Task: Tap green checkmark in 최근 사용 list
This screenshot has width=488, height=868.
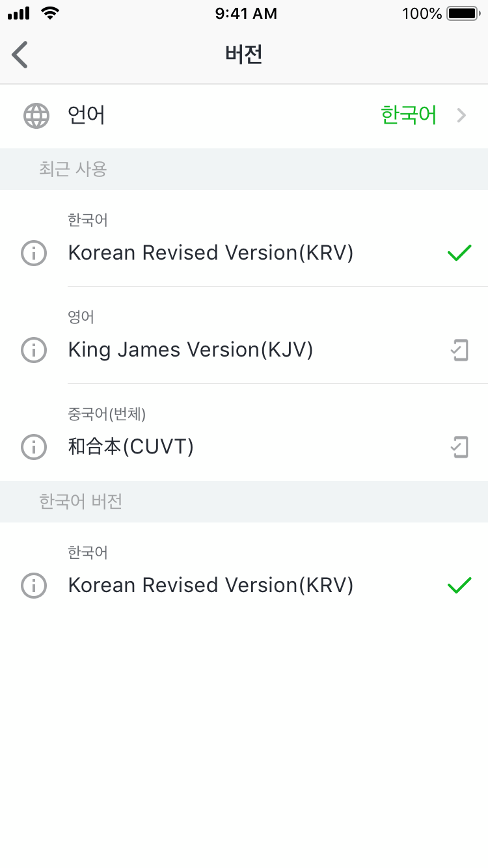Action: [459, 253]
